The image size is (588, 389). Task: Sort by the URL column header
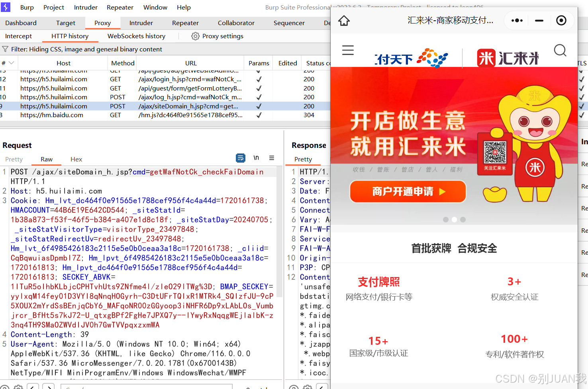point(191,63)
